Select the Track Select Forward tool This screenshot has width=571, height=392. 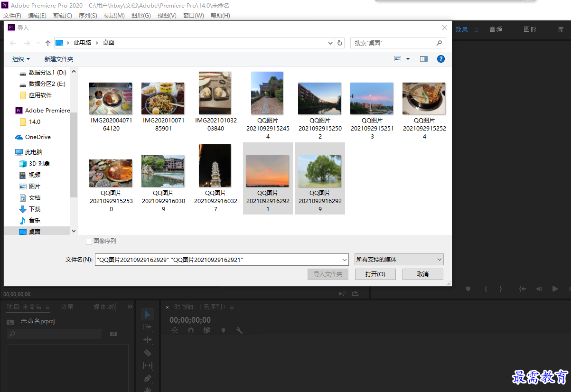tap(148, 327)
